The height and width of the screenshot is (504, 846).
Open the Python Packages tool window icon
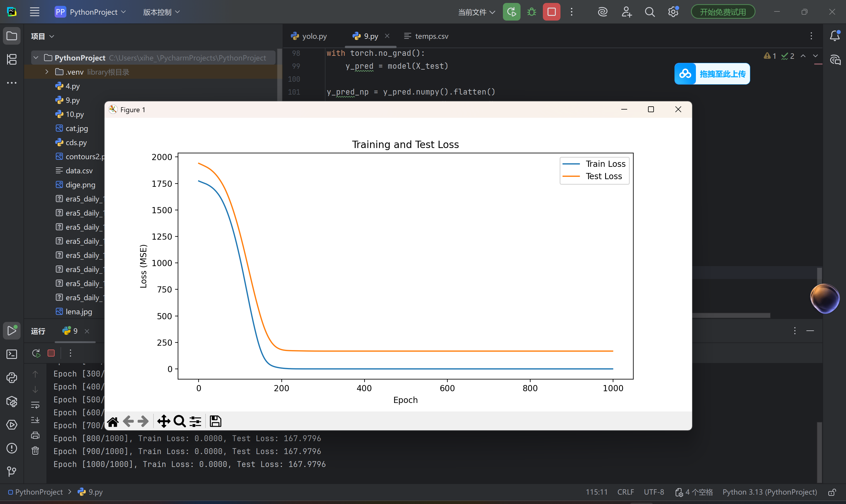coord(12,401)
